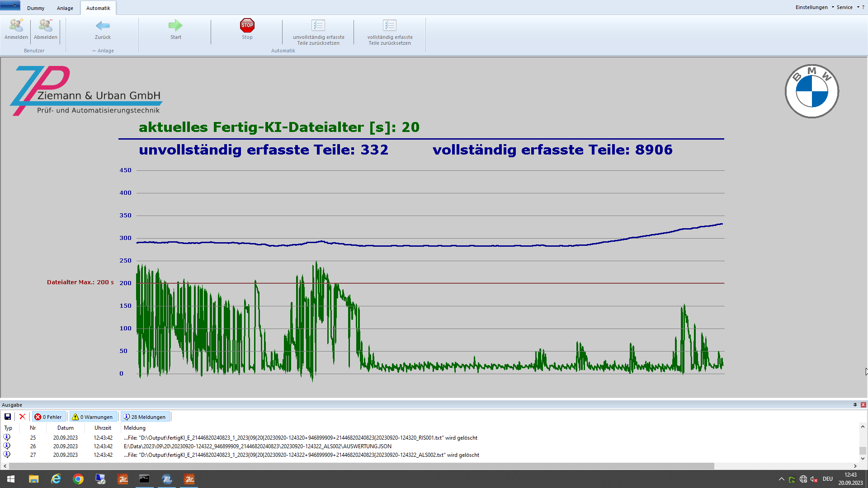This screenshot has width=868, height=488.
Task: Halt the process with the red Stop sign
Action: point(247,29)
